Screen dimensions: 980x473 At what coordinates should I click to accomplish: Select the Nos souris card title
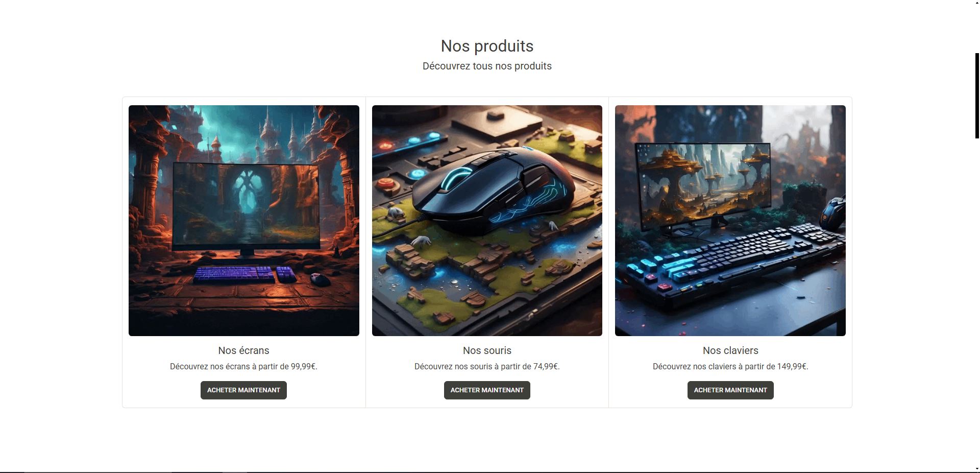(487, 350)
